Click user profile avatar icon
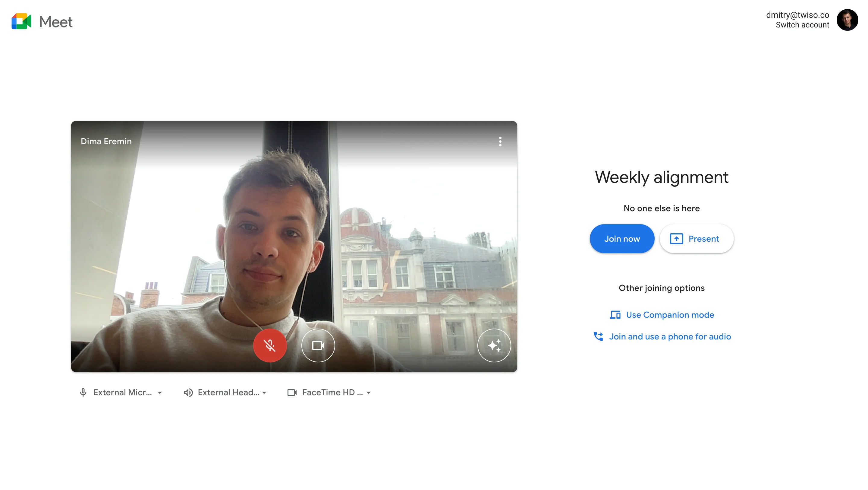 tap(847, 20)
